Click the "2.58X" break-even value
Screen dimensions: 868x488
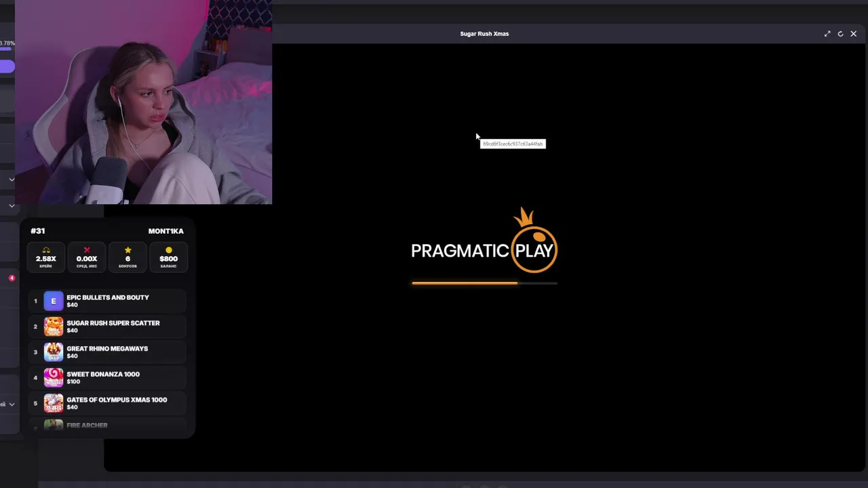[x=46, y=259]
